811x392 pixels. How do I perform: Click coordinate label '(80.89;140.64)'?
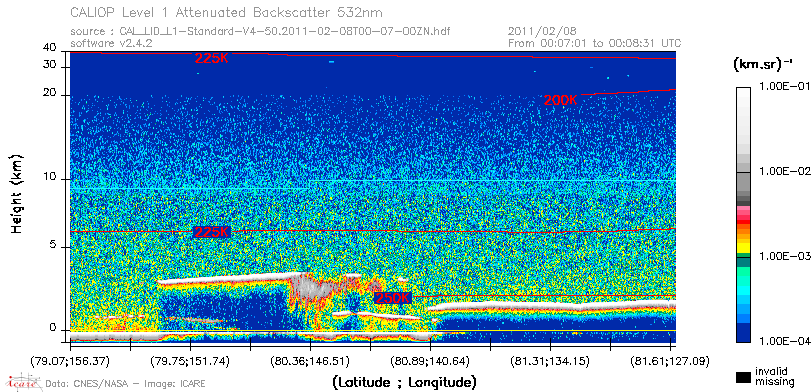pyautogui.click(x=429, y=360)
